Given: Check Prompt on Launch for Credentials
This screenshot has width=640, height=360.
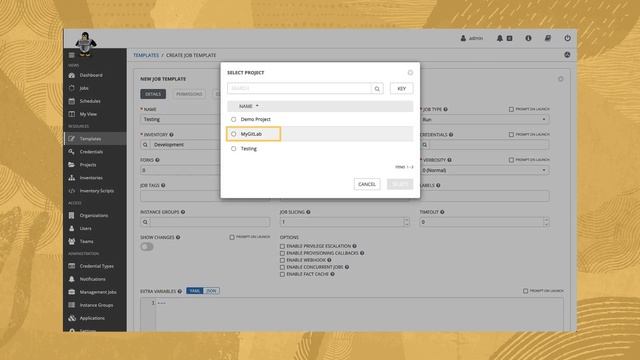Looking at the screenshot, I should pos(511,135).
